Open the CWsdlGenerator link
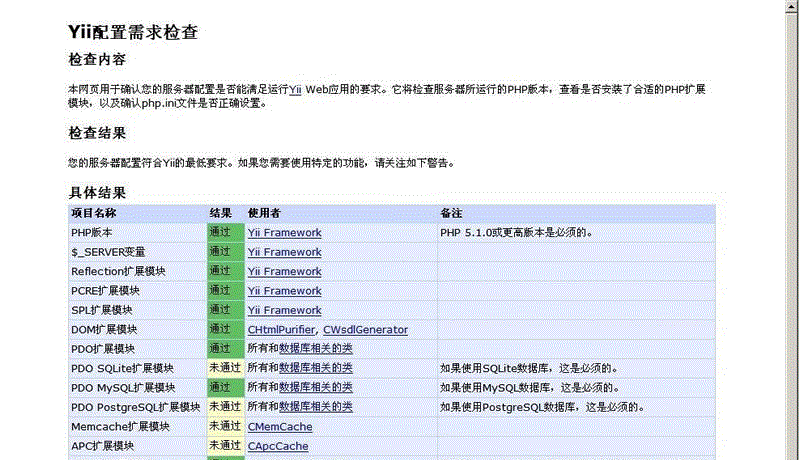The width and height of the screenshot is (800, 460). (365, 329)
